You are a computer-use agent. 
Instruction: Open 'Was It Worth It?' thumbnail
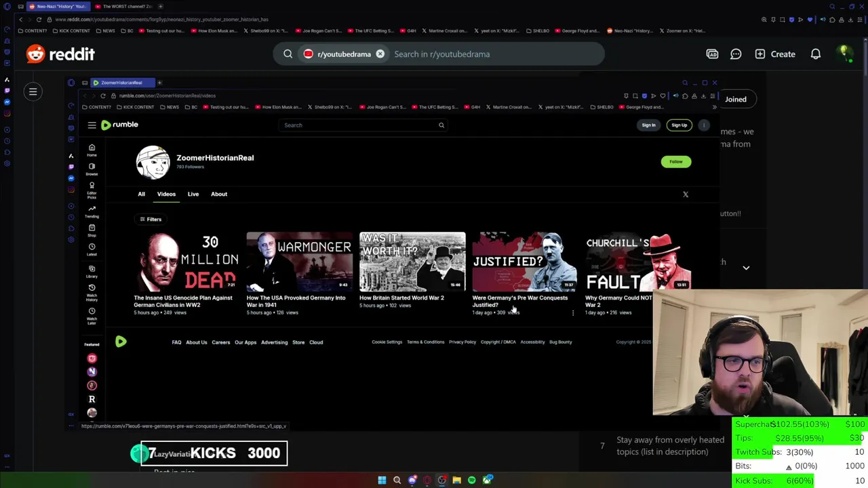point(412,262)
